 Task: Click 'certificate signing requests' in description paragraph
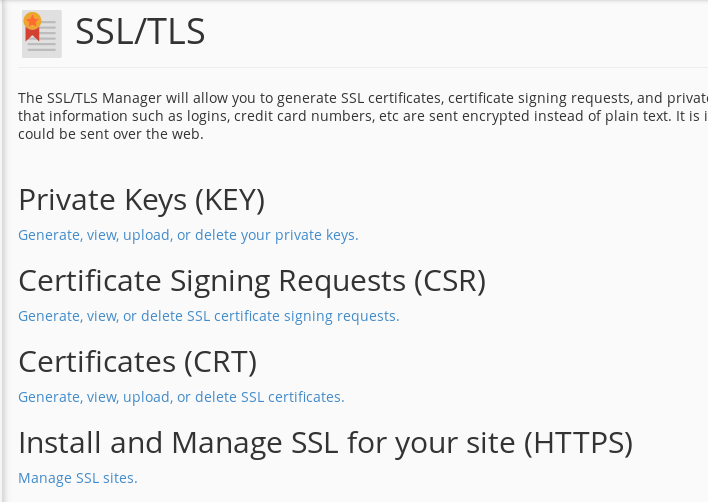(539, 98)
